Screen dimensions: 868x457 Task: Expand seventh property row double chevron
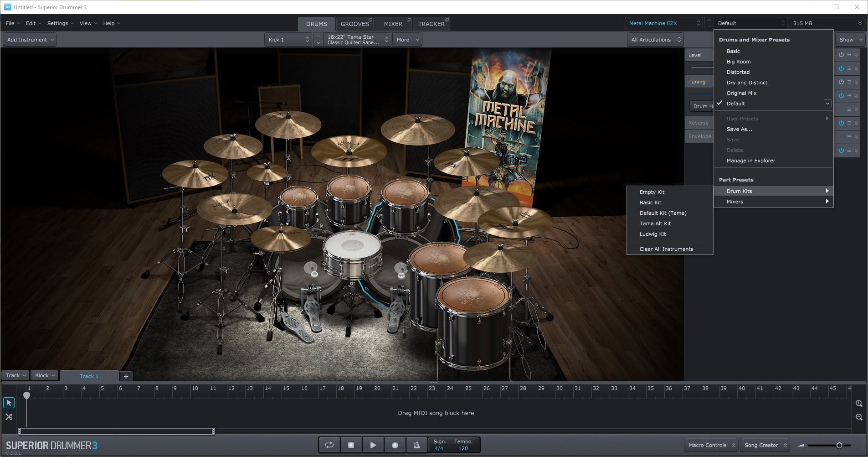(857, 137)
